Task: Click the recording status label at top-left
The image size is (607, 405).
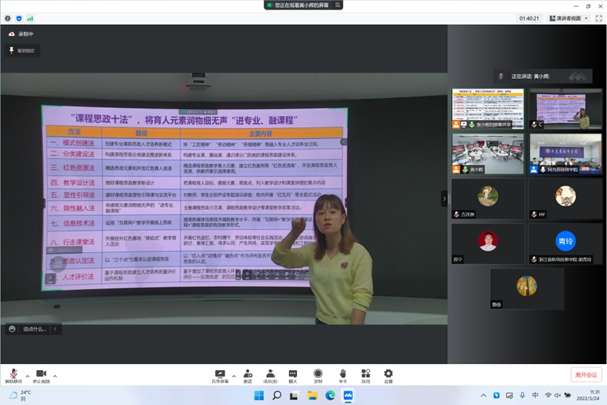Action: click(22, 34)
